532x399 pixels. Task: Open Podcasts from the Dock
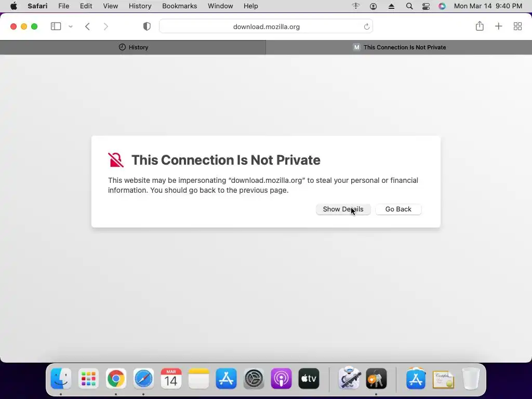click(281, 378)
